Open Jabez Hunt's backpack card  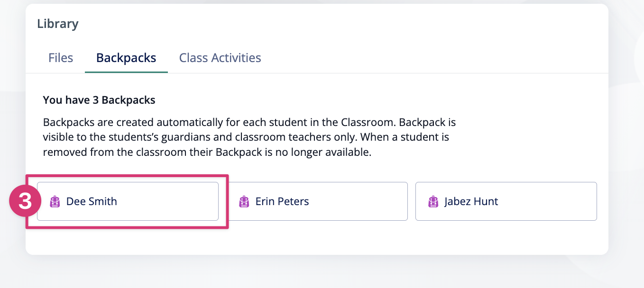coord(506,201)
